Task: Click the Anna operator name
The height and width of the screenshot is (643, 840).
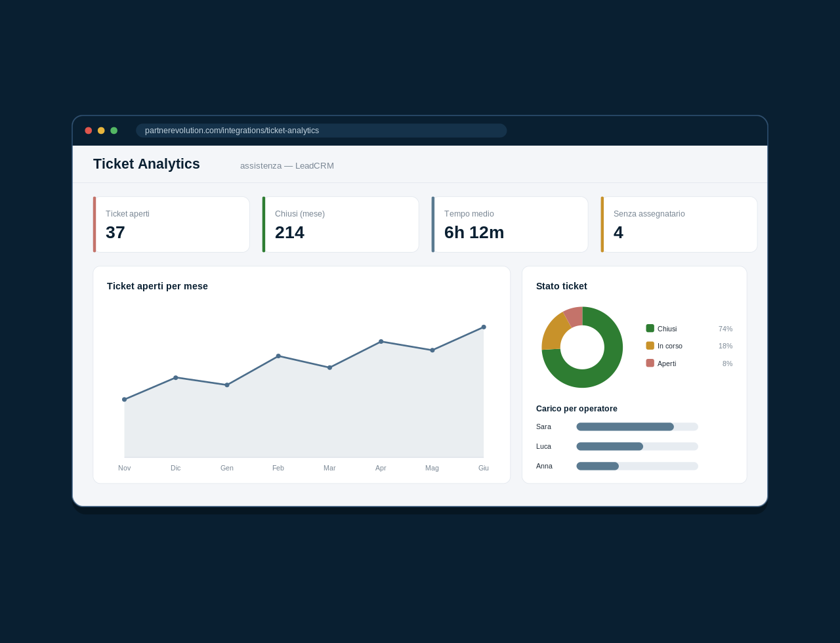Action: (544, 466)
